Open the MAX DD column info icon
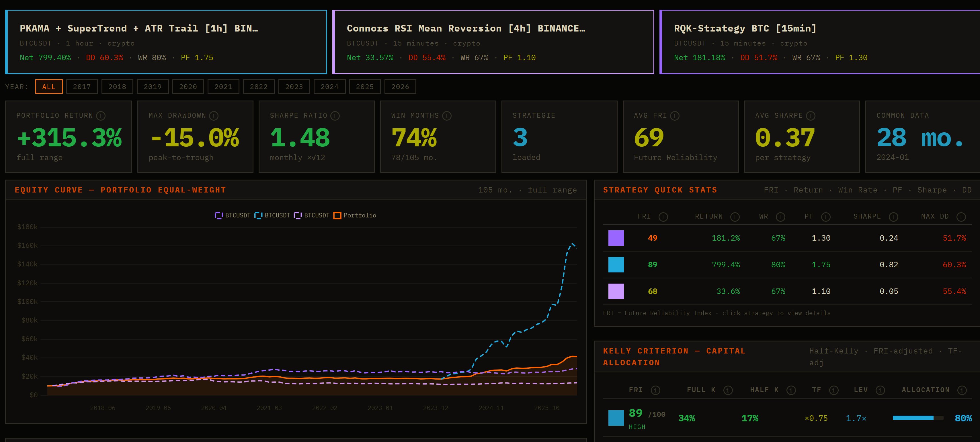The width and height of the screenshot is (980, 442). pos(961,217)
